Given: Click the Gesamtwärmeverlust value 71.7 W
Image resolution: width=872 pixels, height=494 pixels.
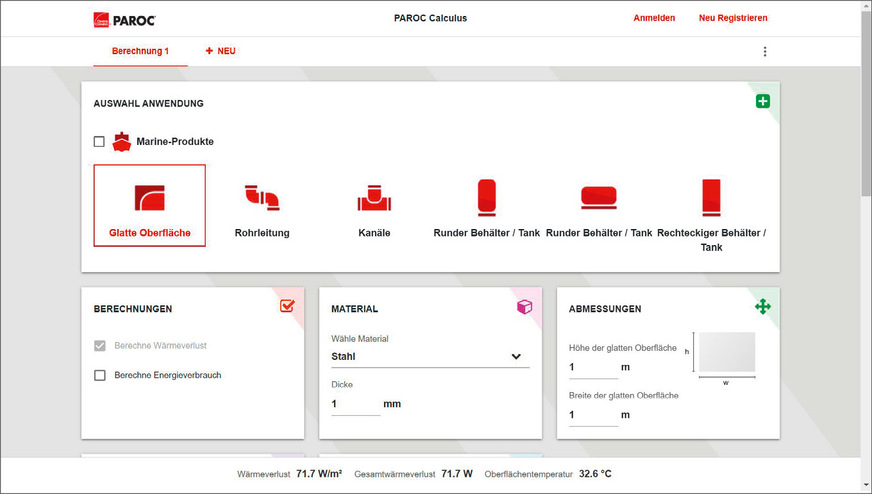Looking at the screenshot, I should pos(457,474).
